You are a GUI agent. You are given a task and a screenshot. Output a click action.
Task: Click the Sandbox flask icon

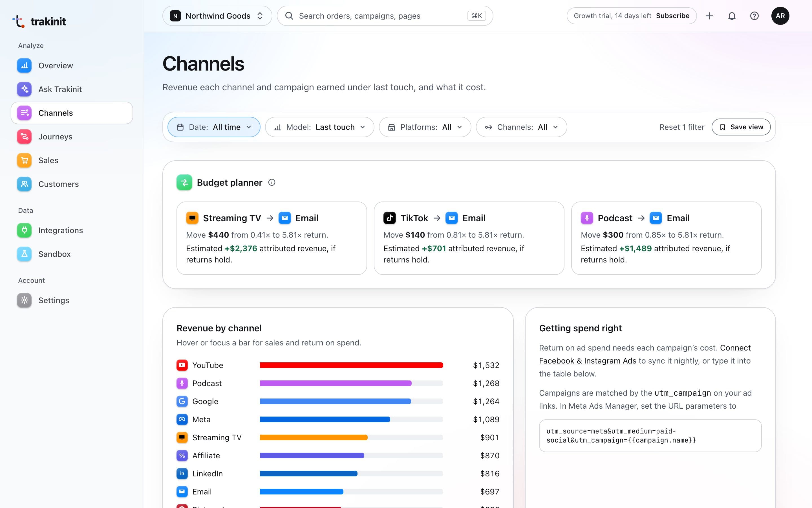click(24, 254)
